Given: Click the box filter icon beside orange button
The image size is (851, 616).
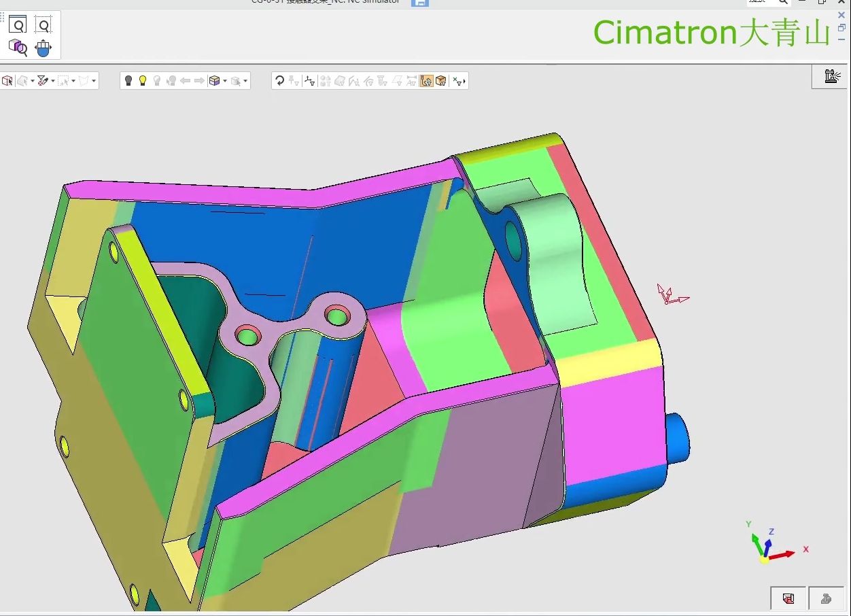Looking at the screenshot, I should [x=441, y=81].
